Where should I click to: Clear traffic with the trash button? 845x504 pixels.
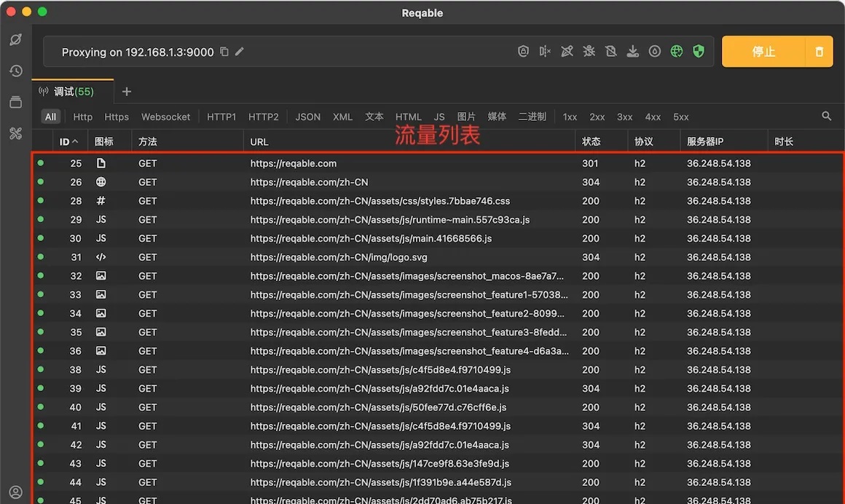(819, 52)
